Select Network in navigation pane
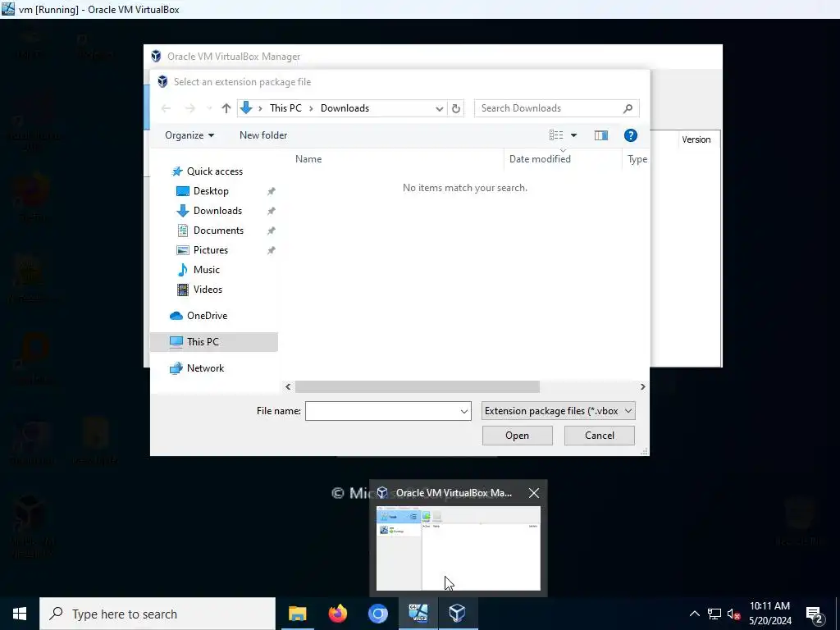840x630 pixels. pos(205,368)
